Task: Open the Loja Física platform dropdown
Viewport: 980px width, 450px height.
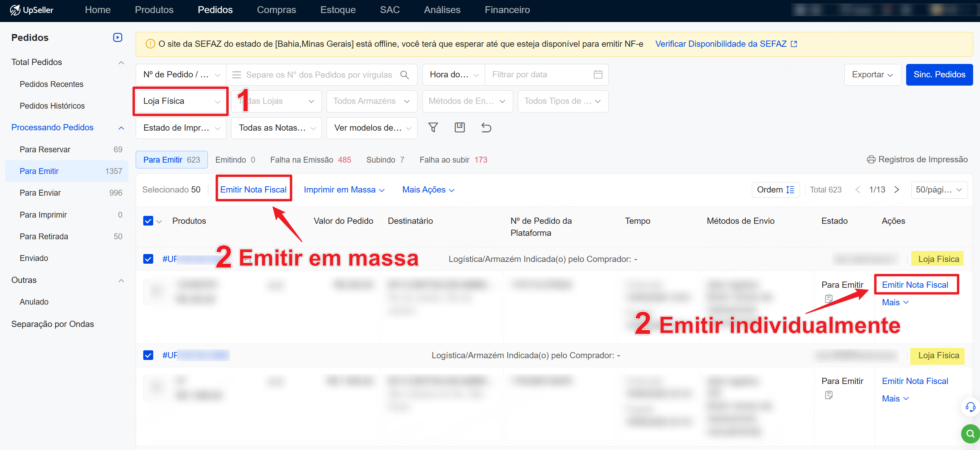Action: pos(181,101)
